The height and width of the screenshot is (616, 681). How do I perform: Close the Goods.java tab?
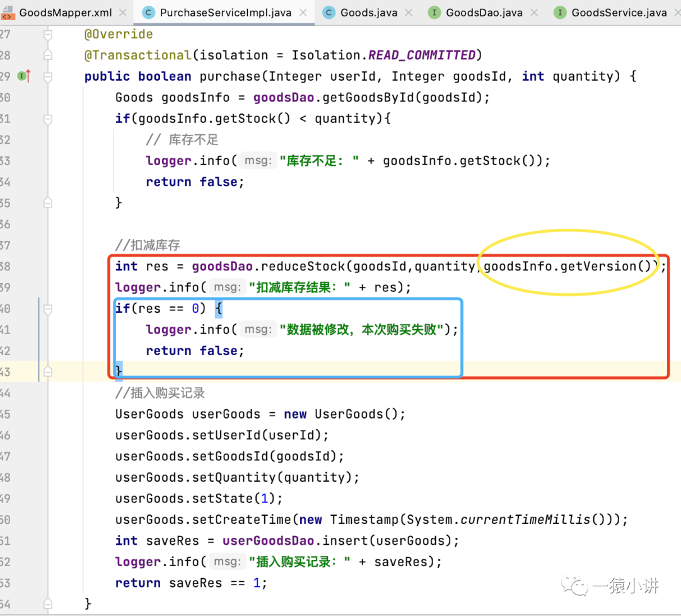pyautogui.click(x=409, y=13)
